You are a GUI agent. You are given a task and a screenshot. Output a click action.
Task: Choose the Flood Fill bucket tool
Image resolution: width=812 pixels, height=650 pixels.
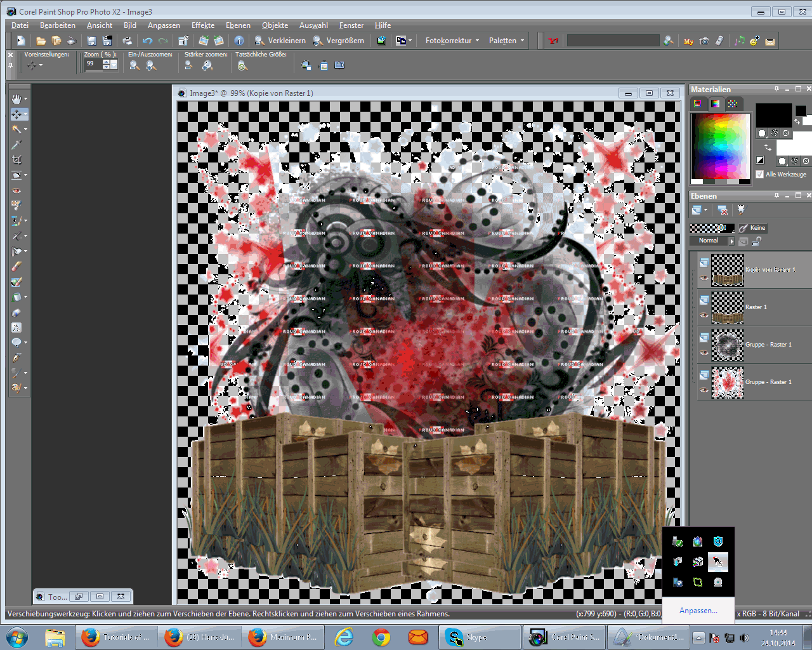tap(16, 297)
